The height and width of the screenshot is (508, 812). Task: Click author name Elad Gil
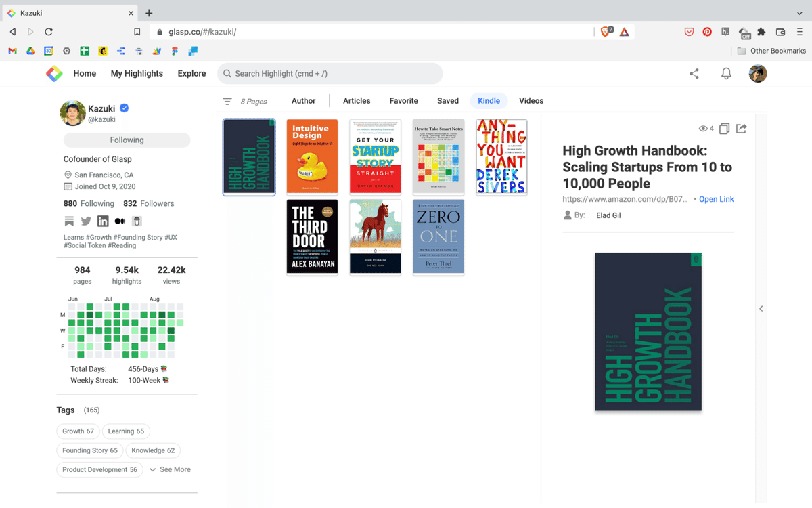pos(608,215)
